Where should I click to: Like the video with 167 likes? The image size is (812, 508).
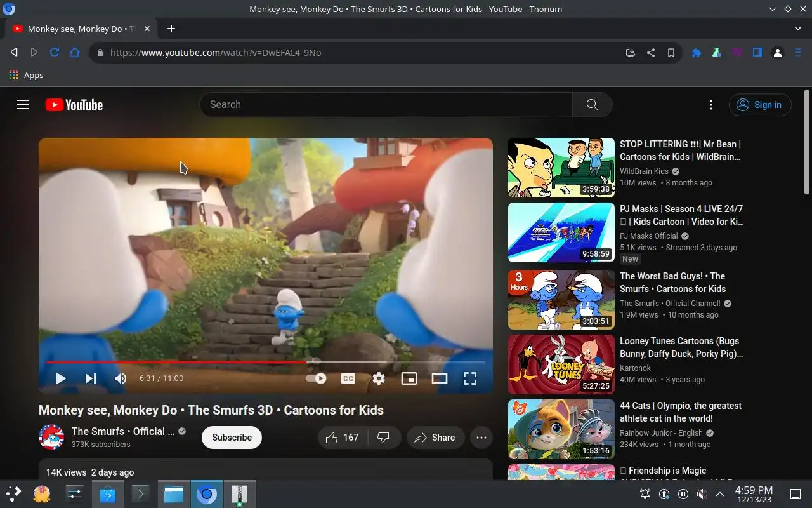tap(343, 438)
